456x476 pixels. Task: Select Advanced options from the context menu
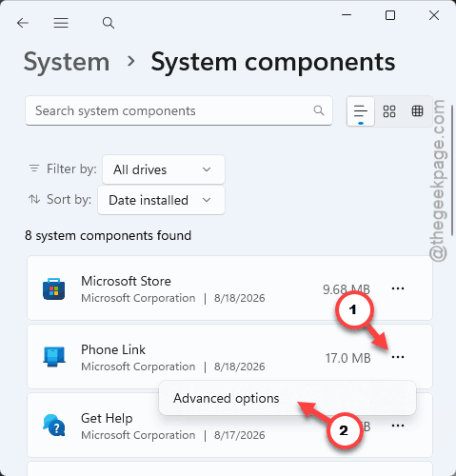287,398
